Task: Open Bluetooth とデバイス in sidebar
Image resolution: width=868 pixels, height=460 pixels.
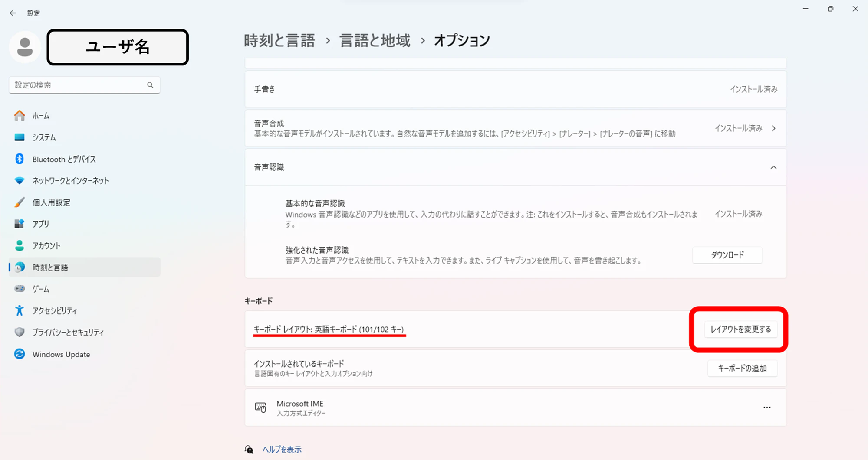Action: coord(85,159)
